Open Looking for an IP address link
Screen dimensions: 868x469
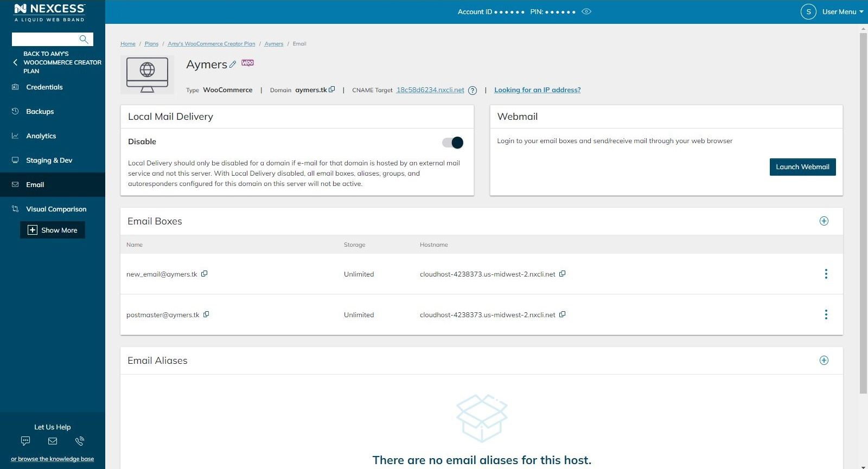pos(537,90)
